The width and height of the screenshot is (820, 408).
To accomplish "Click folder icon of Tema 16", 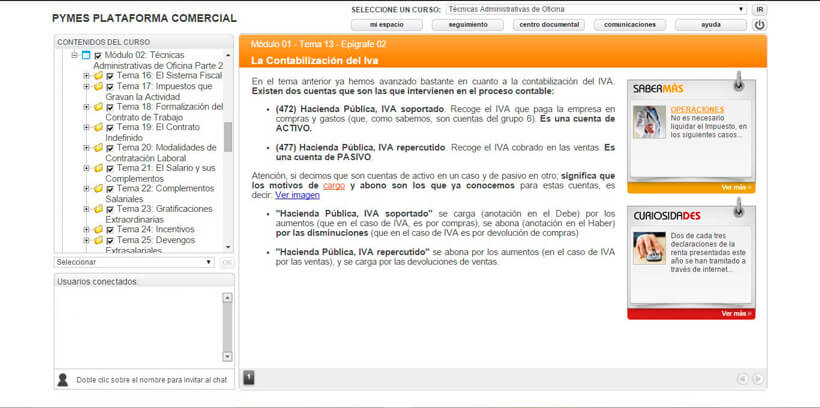I will point(98,76).
